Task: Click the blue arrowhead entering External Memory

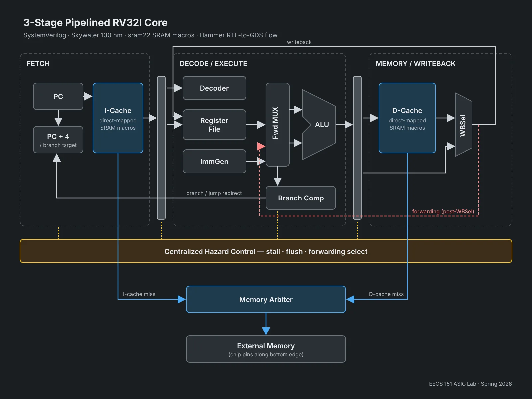Action: (266, 331)
